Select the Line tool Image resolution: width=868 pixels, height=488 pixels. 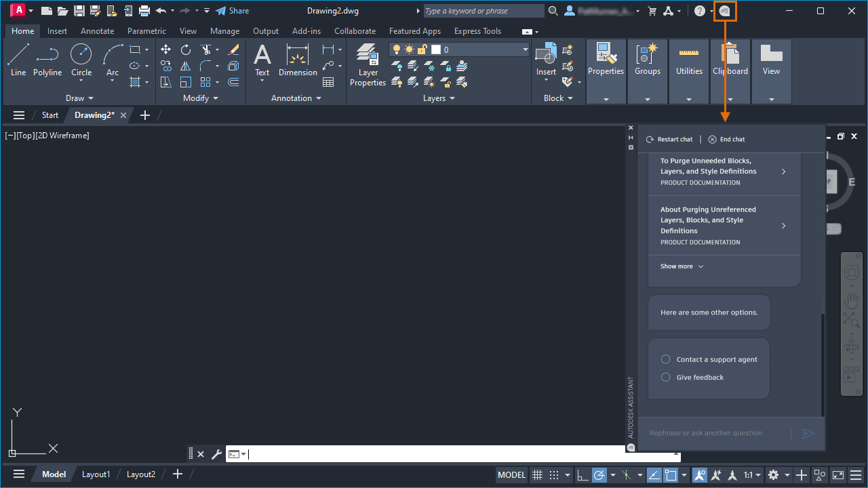pyautogui.click(x=18, y=61)
